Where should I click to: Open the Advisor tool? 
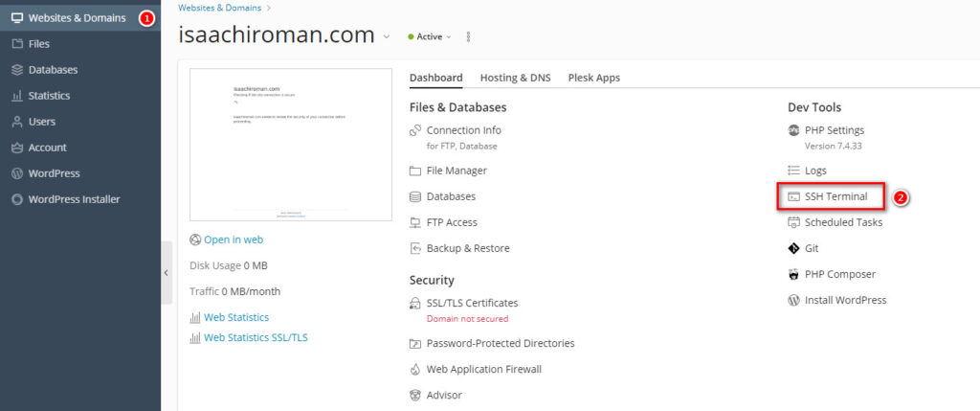(444, 396)
